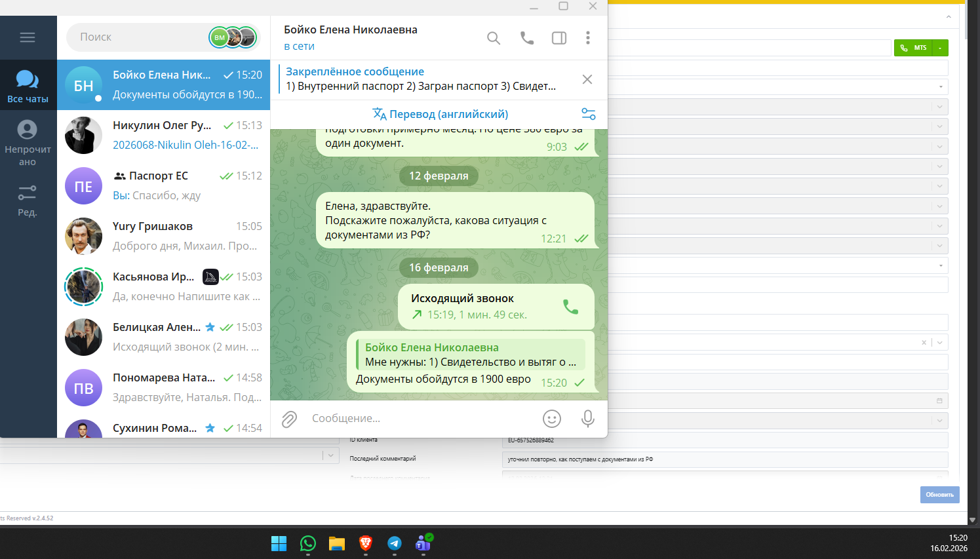Click the '12 февраля' date badge
The width and height of the screenshot is (980, 559).
click(439, 176)
